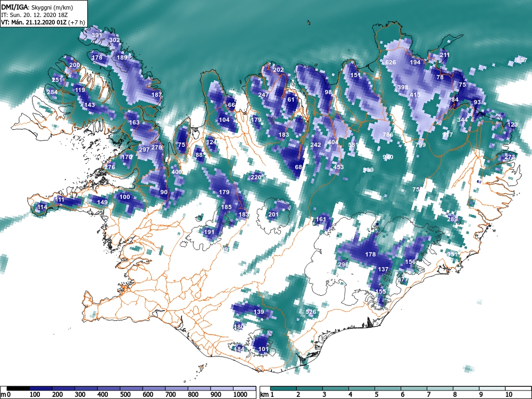Select the '297' map value
Image resolution: width=532 pixels, height=399 pixels.
144,149
